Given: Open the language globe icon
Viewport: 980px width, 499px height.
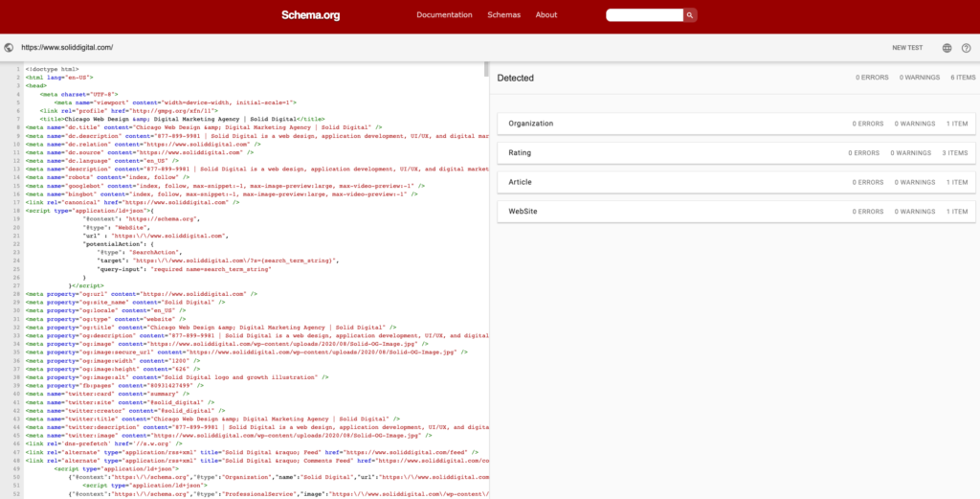Looking at the screenshot, I should tap(947, 48).
